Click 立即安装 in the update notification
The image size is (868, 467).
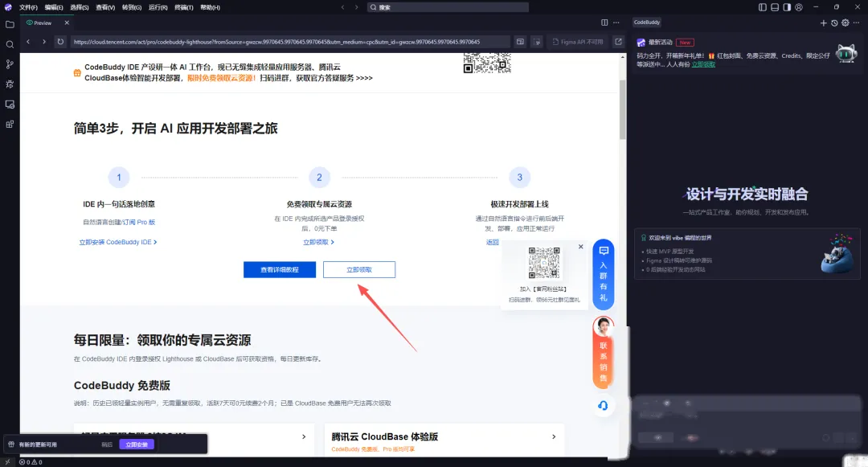click(x=137, y=444)
